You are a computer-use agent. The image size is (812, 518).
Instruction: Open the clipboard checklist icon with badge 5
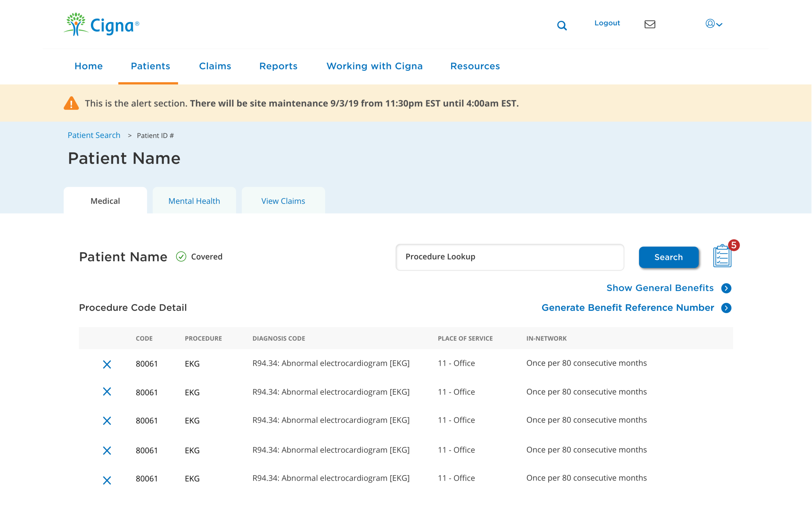722,256
